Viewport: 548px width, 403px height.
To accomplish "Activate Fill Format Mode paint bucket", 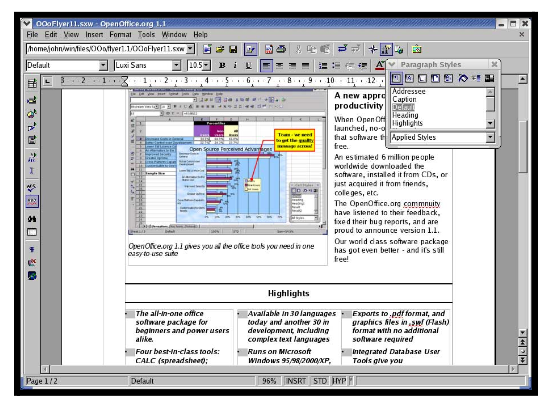I will point(463,78).
